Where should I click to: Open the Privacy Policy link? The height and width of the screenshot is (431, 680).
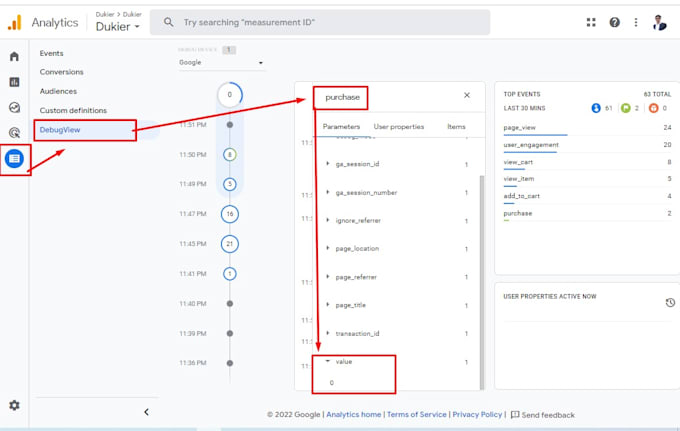(x=477, y=415)
